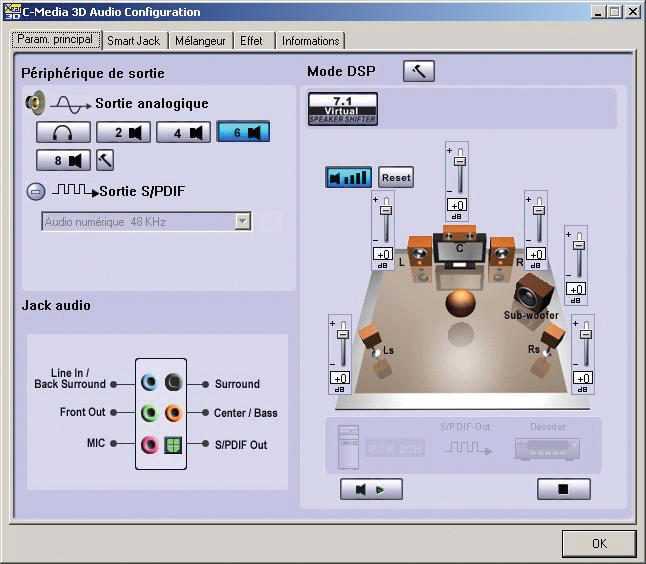Click the Rs surround speaker
The height and width of the screenshot is (564, 646).
pyautogui.click(x=553, y=339)
